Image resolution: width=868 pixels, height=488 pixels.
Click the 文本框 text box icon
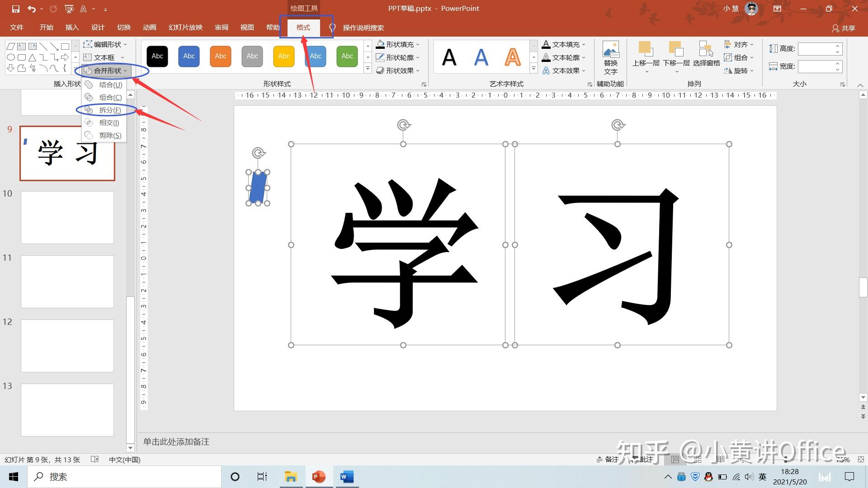(88, 57)
